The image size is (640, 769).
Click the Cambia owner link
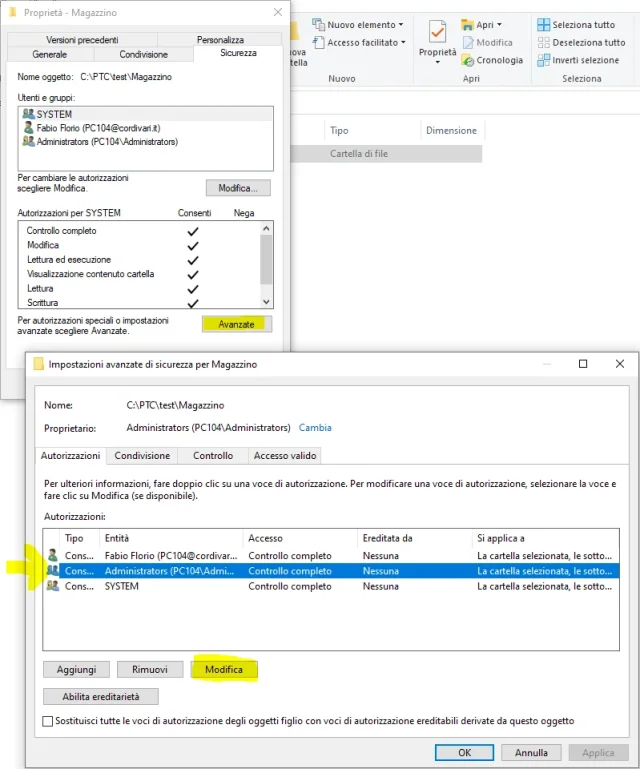tap(315, 428)
